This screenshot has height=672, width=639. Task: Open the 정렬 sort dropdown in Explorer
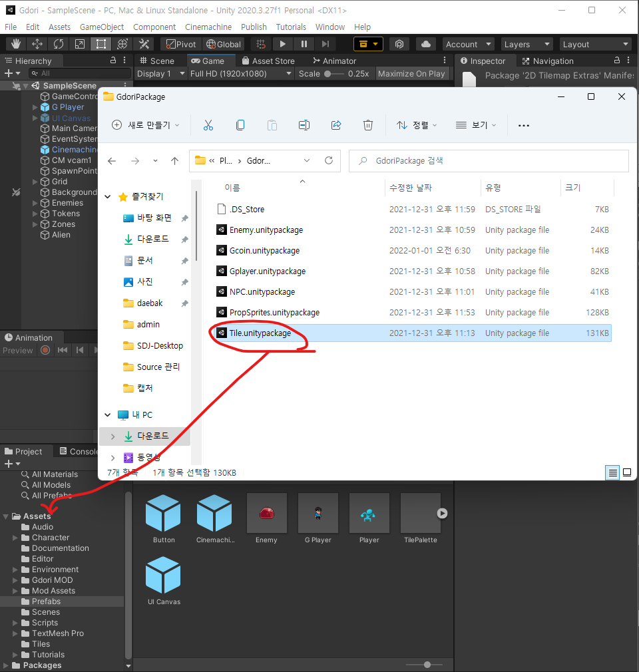coord(417,125)
